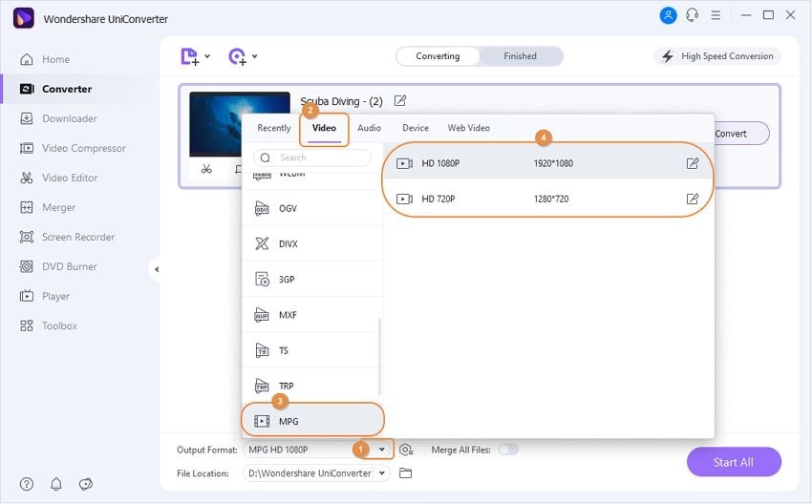Click the format list scrollbar
Screen dimensions: 812x504
(x=379, y=356)
